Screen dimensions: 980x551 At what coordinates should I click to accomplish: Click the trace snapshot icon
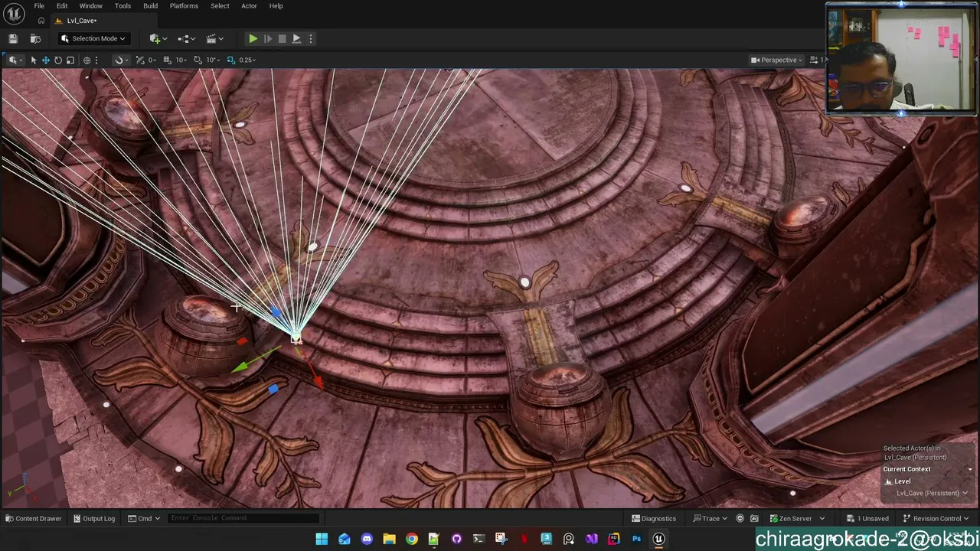[x=754, y=518]
